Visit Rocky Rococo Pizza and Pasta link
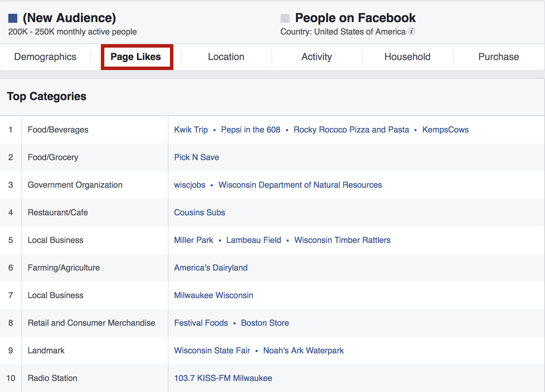 pyautogui.click(x=351, y=130)
